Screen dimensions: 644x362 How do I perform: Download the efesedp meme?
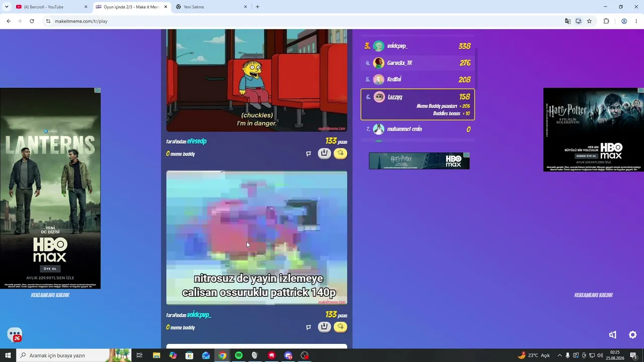[325, 153]
